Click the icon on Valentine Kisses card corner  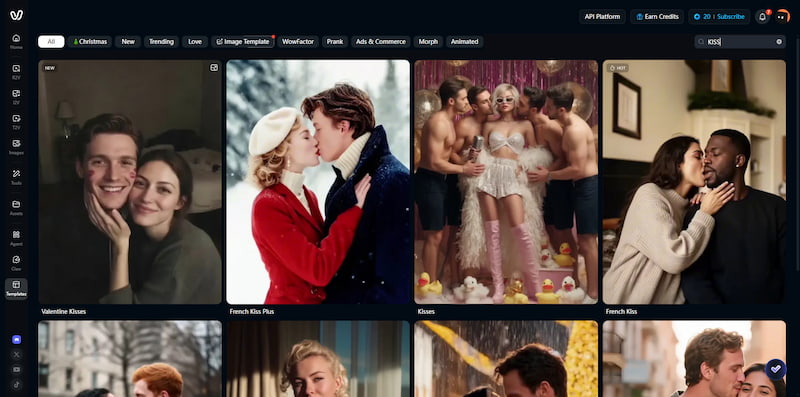click(214, 67)
